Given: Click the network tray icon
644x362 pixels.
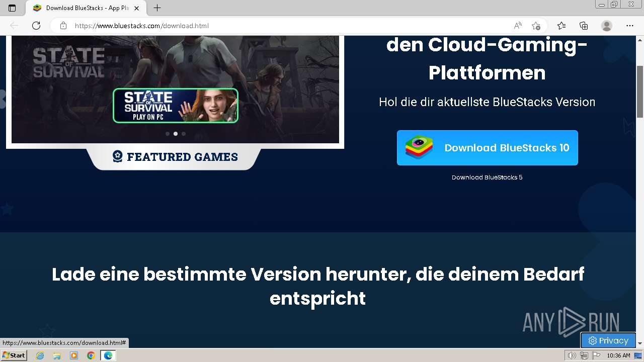Looking at the screenshot, I should click(584, 355).
